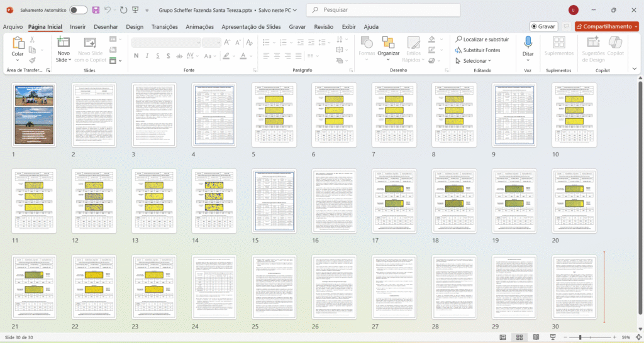Open the Design tab

click(135, 26)
